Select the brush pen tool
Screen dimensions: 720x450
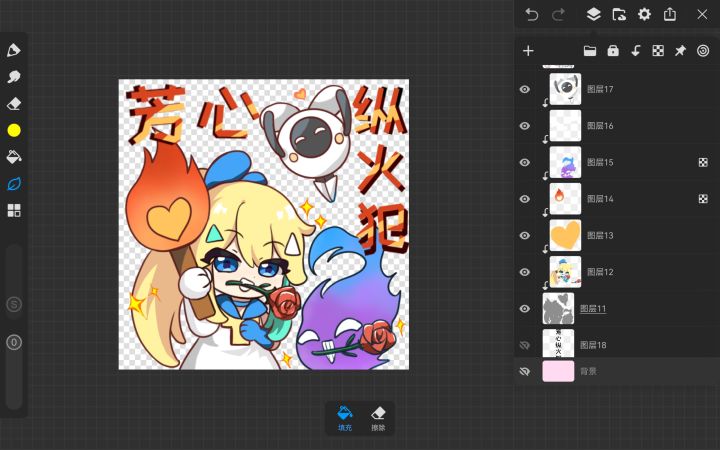coord(14,50)
